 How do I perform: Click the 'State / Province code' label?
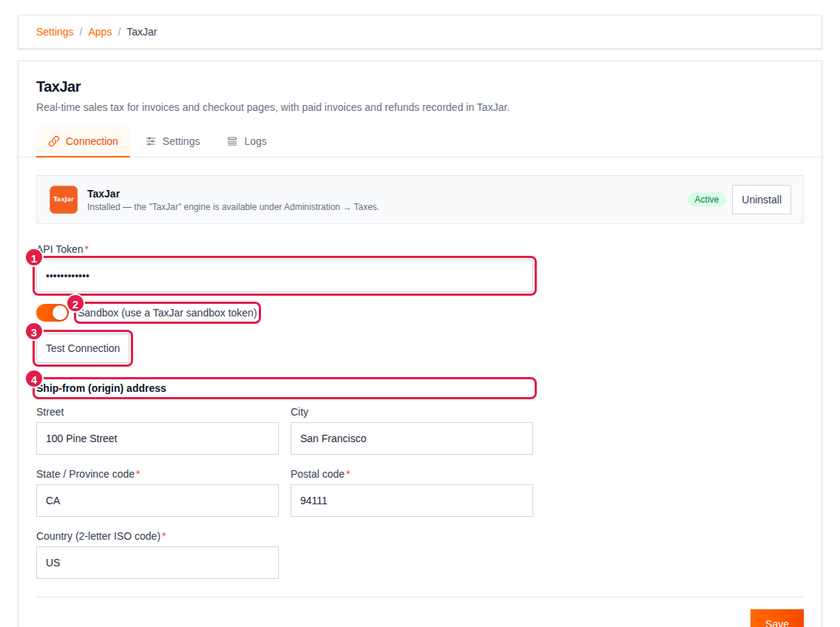tap(85, 474)
